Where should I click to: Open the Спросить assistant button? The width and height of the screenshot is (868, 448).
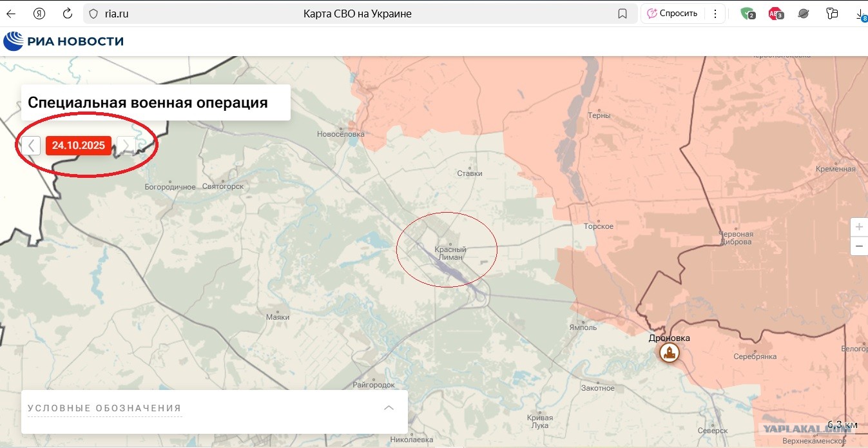click(673, 14)
